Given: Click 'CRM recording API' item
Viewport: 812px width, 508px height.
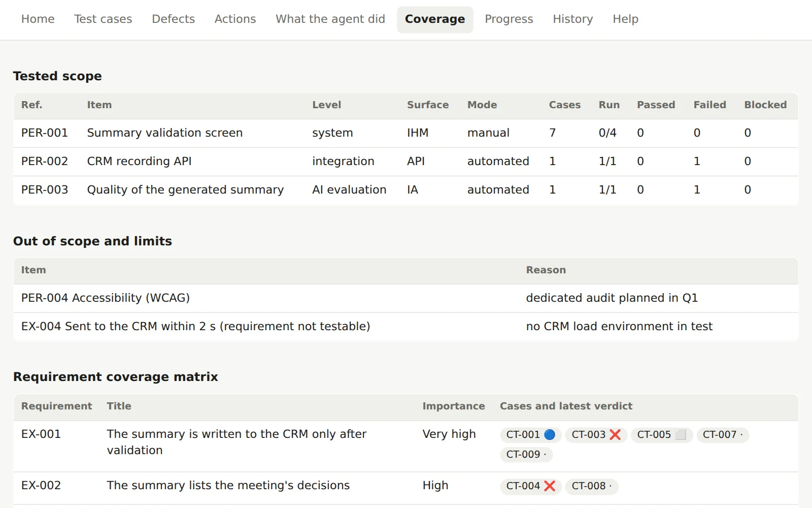Looking at the screenshot, I should [x=140, y=162].
